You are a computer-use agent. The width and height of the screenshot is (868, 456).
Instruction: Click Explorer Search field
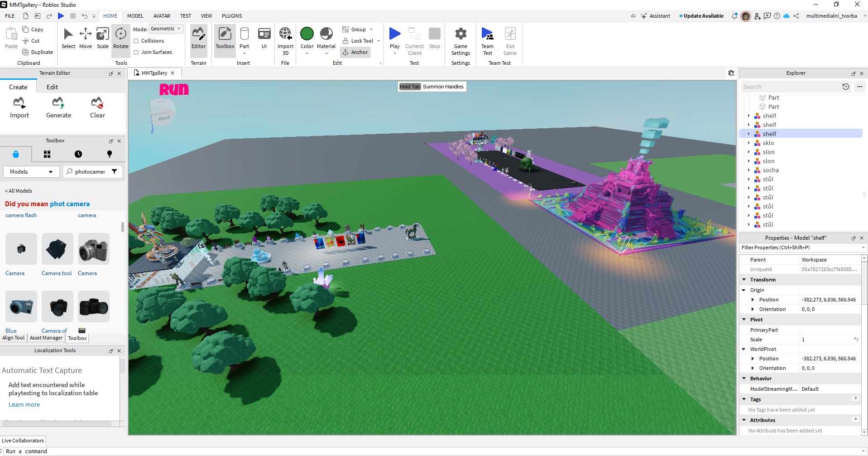click(x=790, y=87)
